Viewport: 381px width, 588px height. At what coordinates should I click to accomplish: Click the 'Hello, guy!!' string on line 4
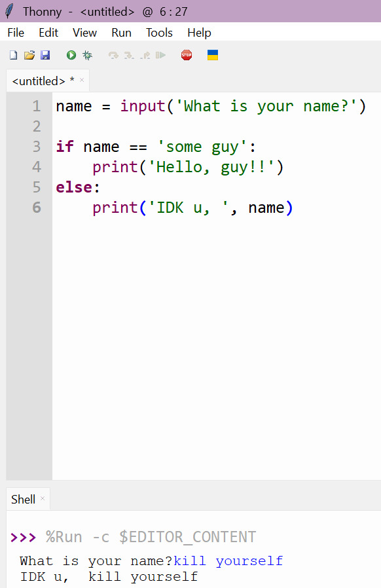tap(211, 167)
